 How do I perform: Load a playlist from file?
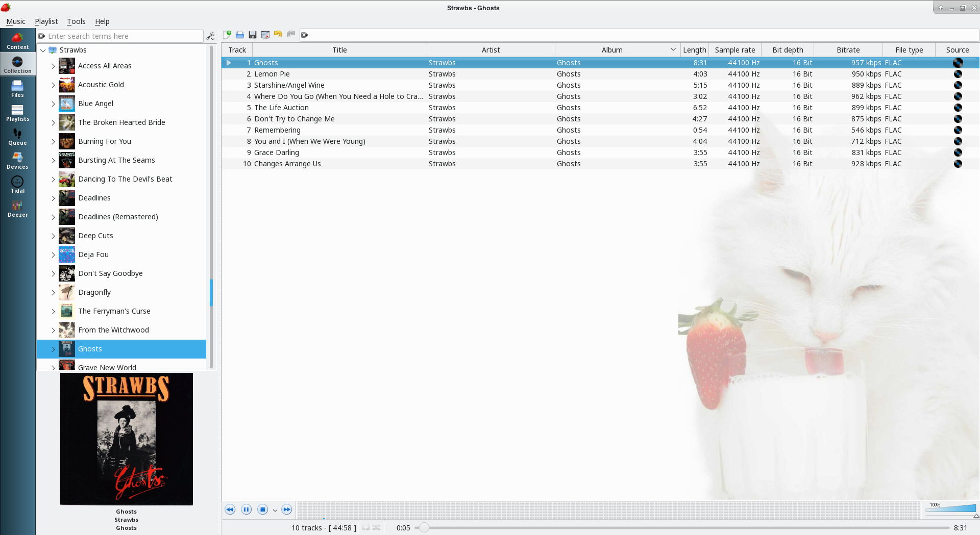pos(240,35)
